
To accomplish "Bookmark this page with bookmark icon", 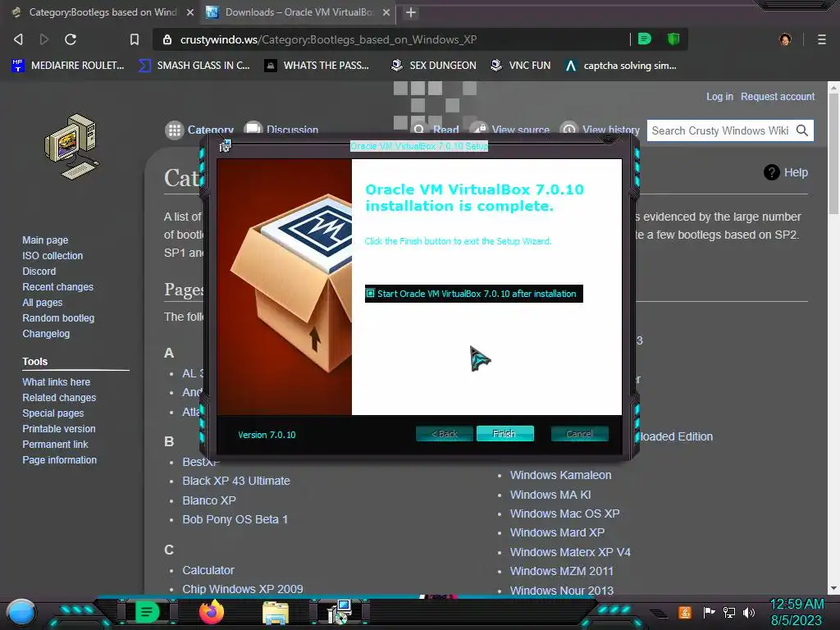I will click(x=134, y=39).
